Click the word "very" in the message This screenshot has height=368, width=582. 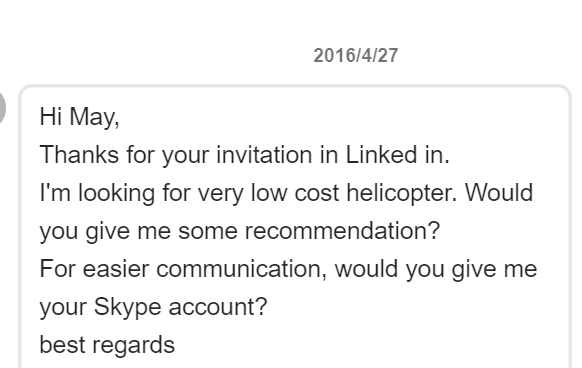pos(220,194)
